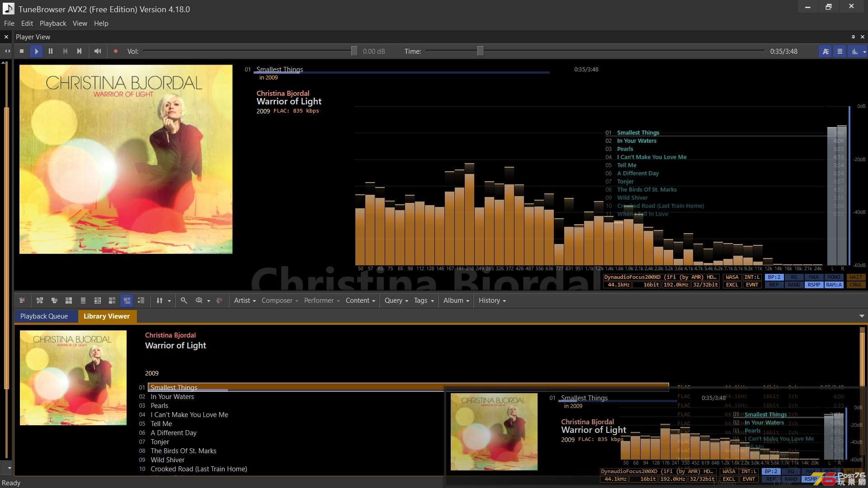The width and height of the screenshot is (868, 488).
Task: Open the Edit menu
Action: click(27, 23)
